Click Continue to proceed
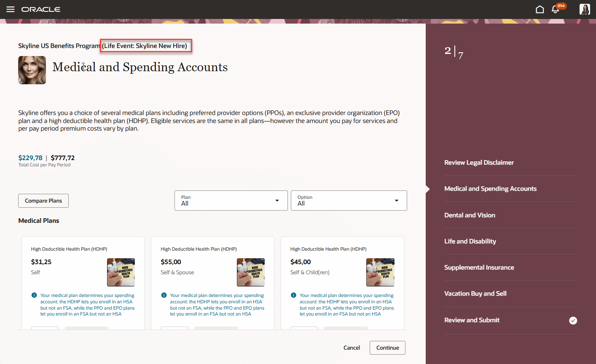This screenshot has height=364, width=596. pos(387,348)
